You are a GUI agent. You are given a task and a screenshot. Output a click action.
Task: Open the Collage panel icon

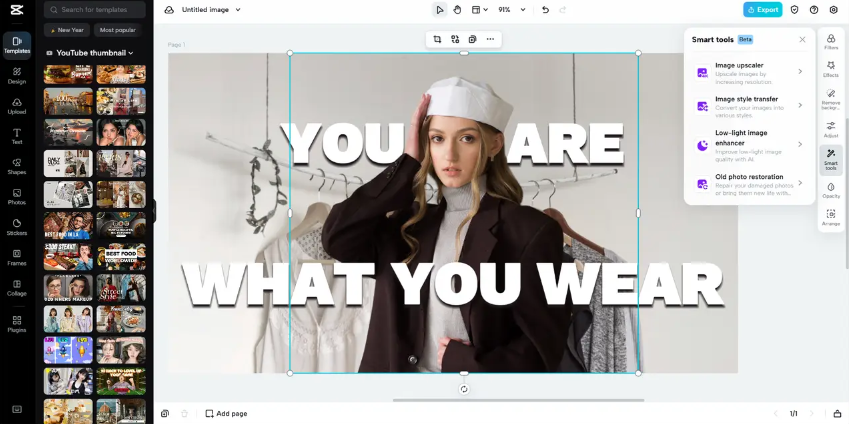(17, 288)
